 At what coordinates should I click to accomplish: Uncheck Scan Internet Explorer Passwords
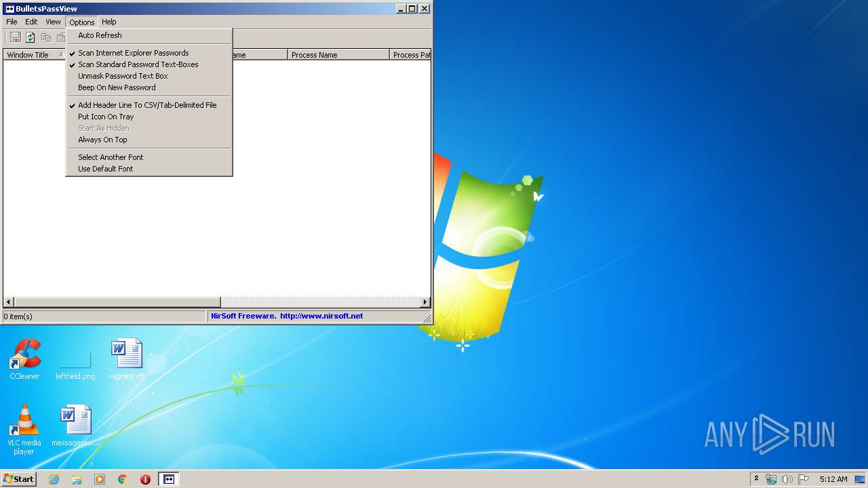point(149,53)
